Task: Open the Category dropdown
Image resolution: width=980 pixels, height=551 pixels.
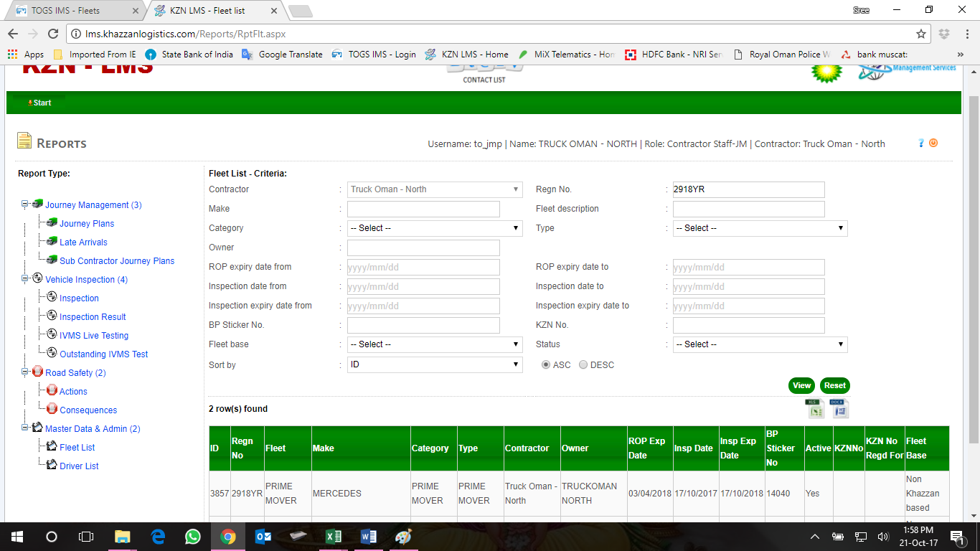Action: coord(435,228)
